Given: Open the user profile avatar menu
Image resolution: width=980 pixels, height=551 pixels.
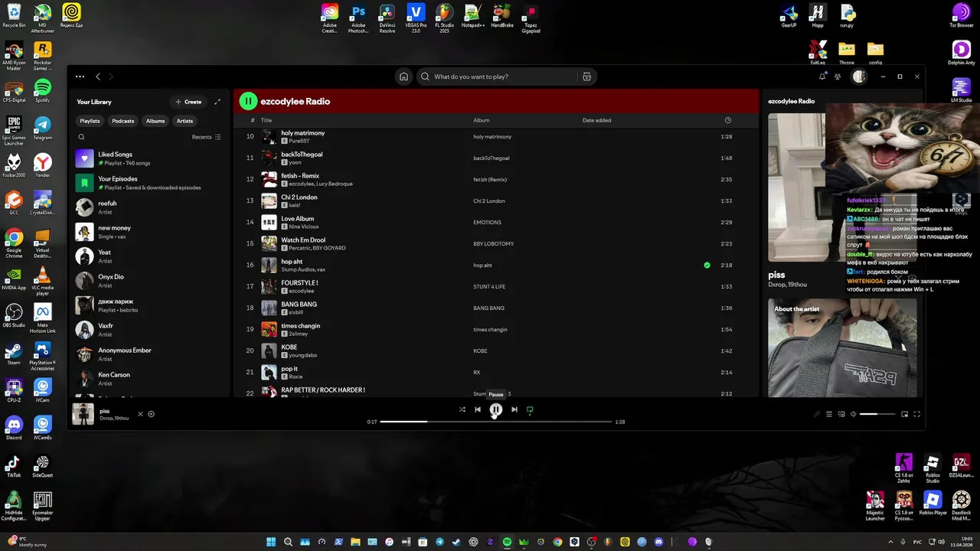Looking at the screenshot, I should point(859,77).
